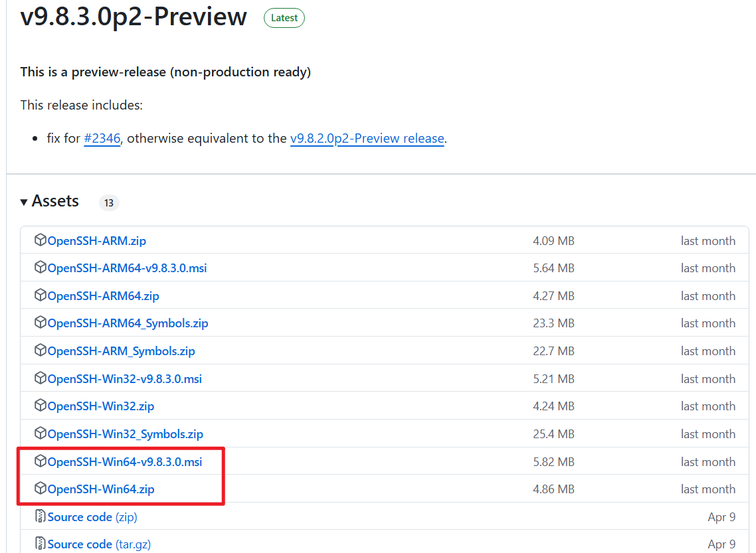Open issue #2346 link

[102, 138]
